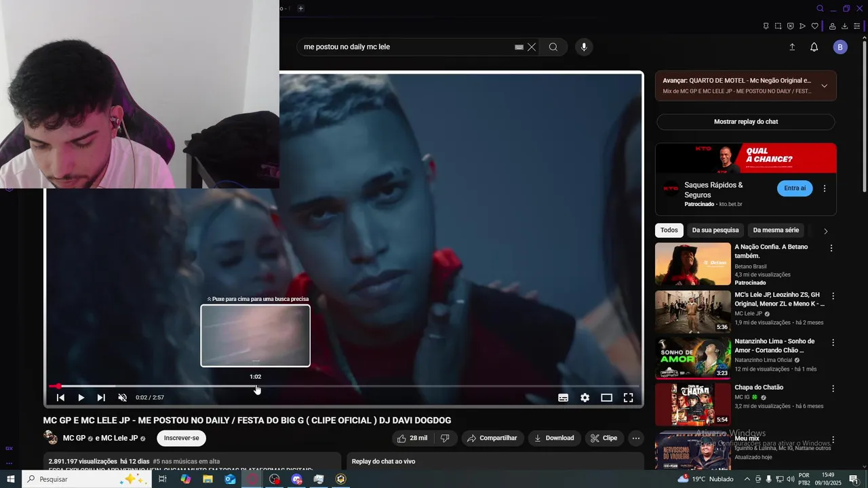Image resolution: width=868 pixels, height=488 pixels.
Task: Open browser downloads icon in toolbar
Action: [x=844, y=26]
